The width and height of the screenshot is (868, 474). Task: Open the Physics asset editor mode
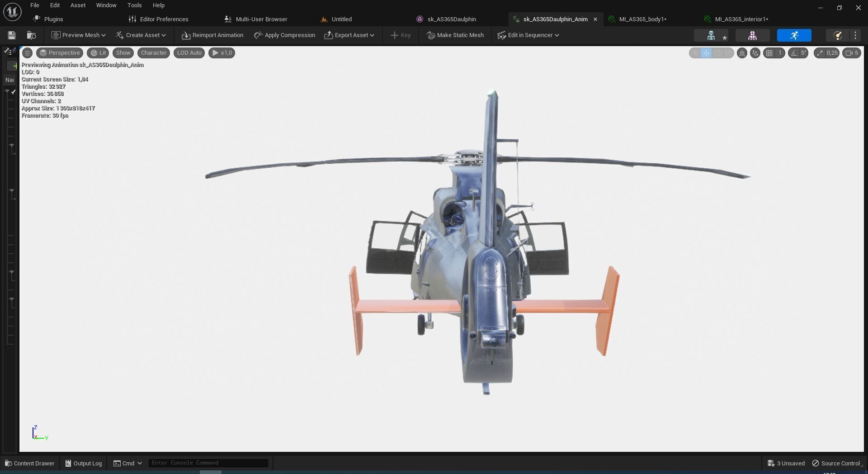[837, 35]
